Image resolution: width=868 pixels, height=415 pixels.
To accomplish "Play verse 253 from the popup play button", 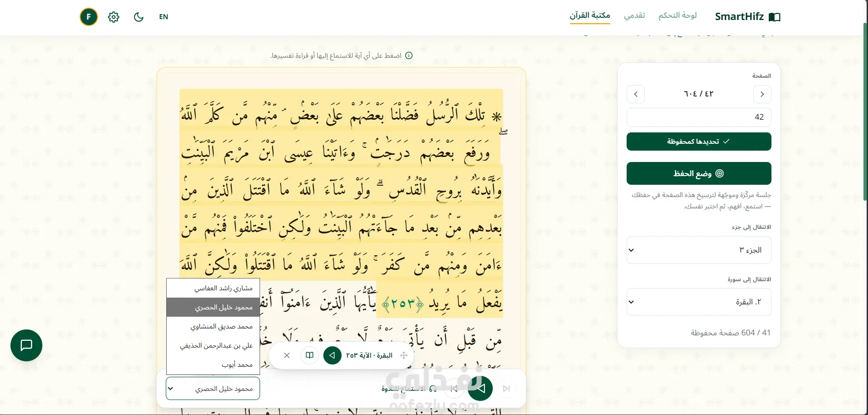I will (332, 355).
